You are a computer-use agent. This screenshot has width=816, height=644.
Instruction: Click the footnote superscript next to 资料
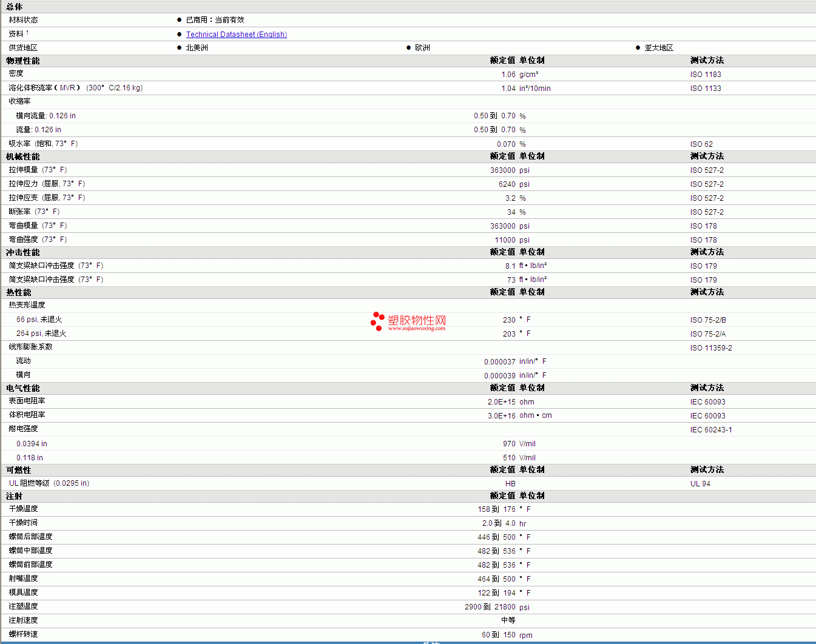point(27,33)
